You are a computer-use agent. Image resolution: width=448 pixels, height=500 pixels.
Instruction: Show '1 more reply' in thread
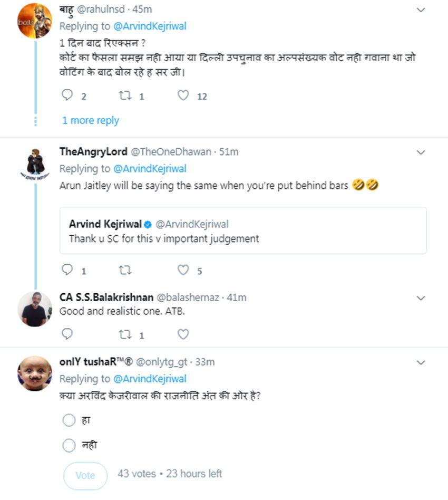(x=91, y=120)
